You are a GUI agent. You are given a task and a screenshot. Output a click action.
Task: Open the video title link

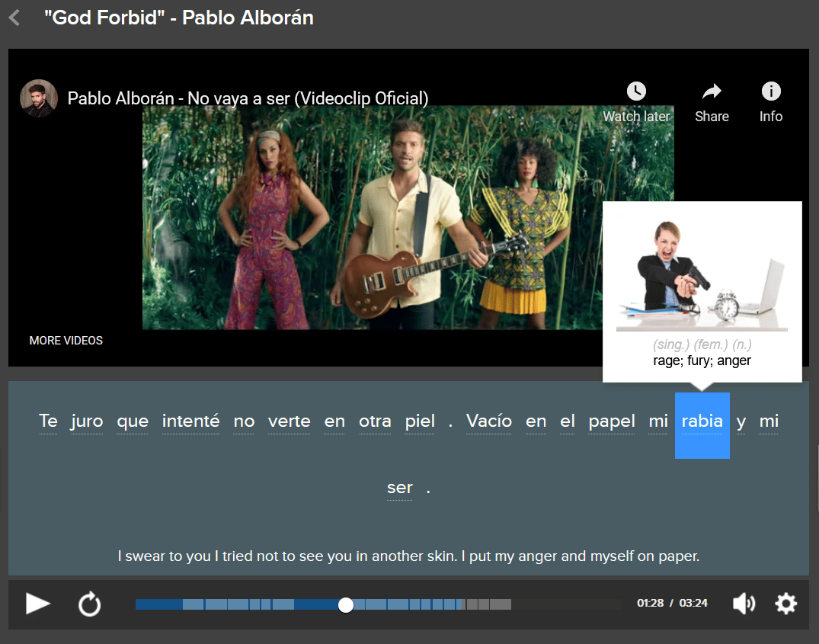(x=248, y=98)
